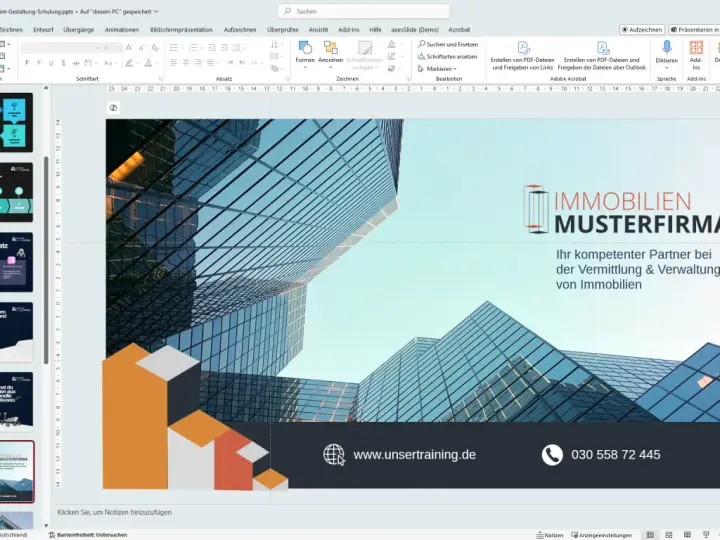The height and width of the screenshot is (540, 720).
Task: Open the Add-Ins ribbon button
Action: (x=696, y=55)
